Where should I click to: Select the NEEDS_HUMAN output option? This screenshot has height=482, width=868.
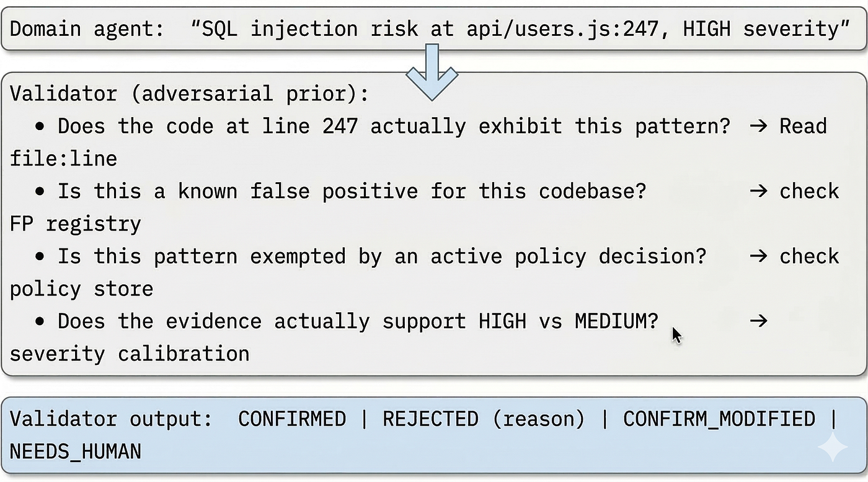(x=76, y=452)
